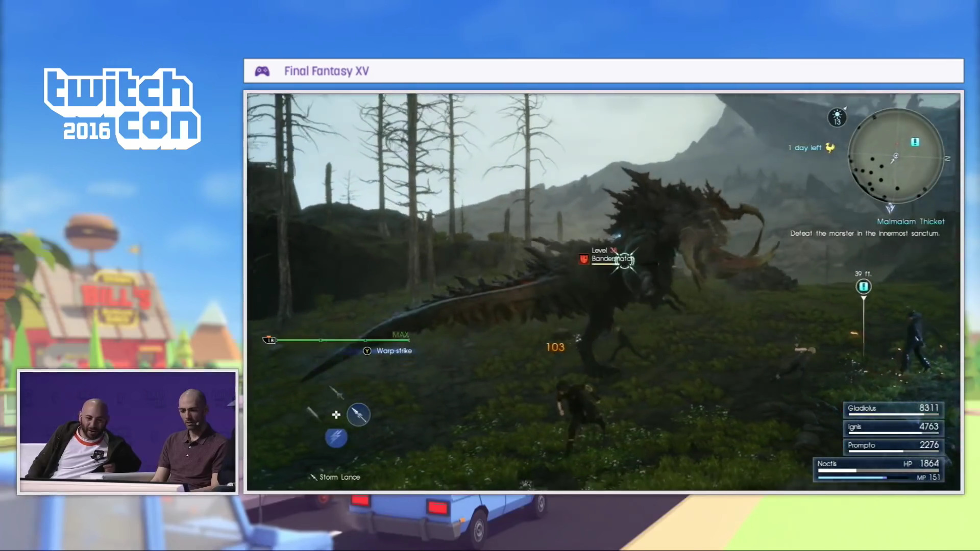
Task: Click Prompto's HP value 2276
Action: point(929,445)
